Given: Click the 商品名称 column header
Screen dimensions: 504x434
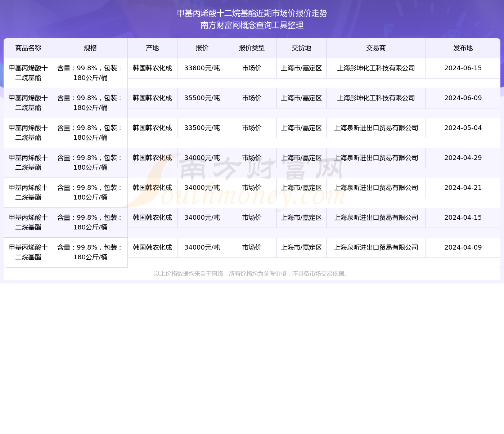Looking at the screenshot, I should coord(28,48).
